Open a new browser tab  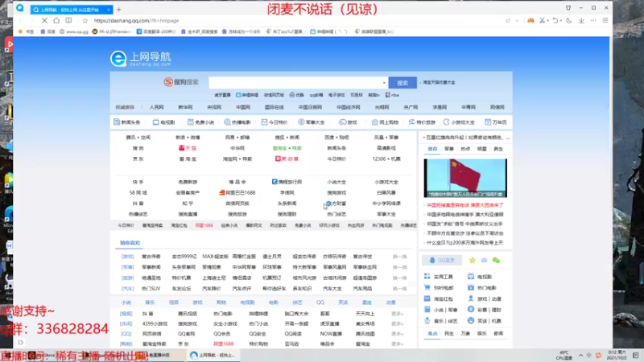pyautogui.click(x=118, y=10)
